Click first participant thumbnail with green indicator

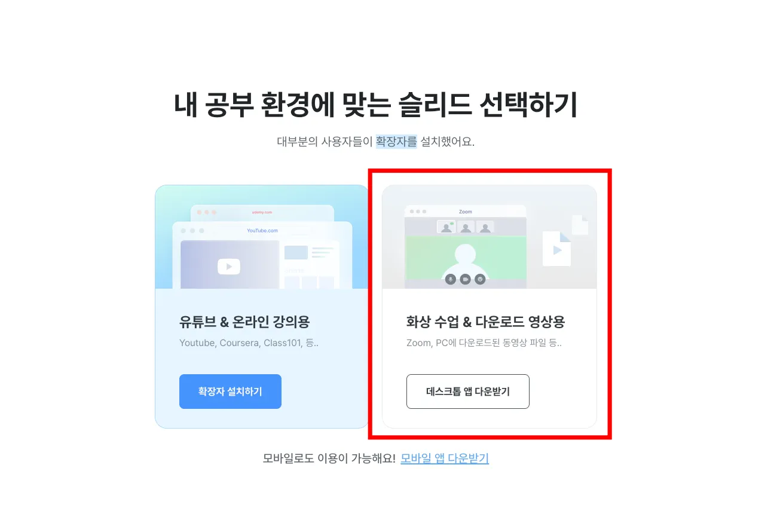click(x=446, y=227)
